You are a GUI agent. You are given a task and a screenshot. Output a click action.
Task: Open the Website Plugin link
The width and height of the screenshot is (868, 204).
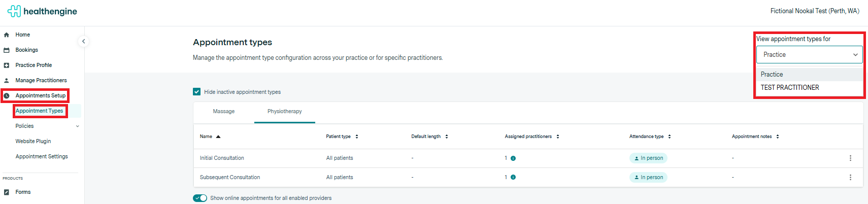33,142
